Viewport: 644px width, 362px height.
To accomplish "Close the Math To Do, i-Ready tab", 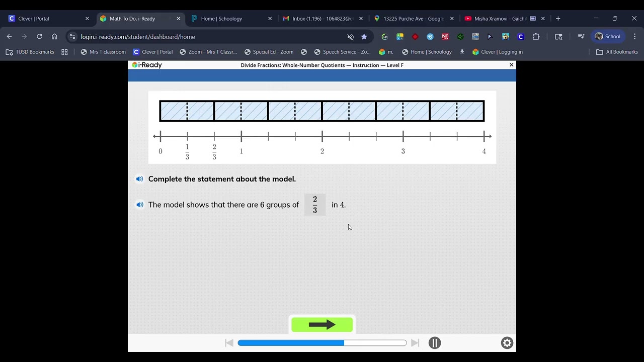I will pyautogui.click(x=178, y=19).
